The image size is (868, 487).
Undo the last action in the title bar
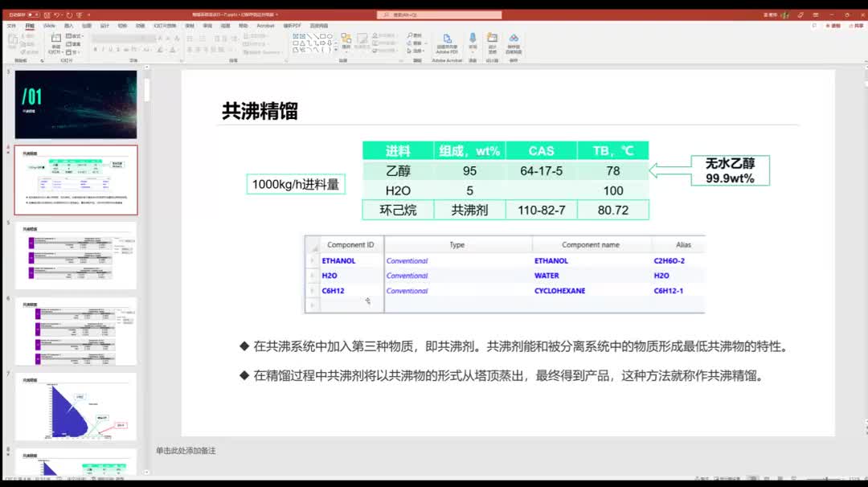click(56, 15)
